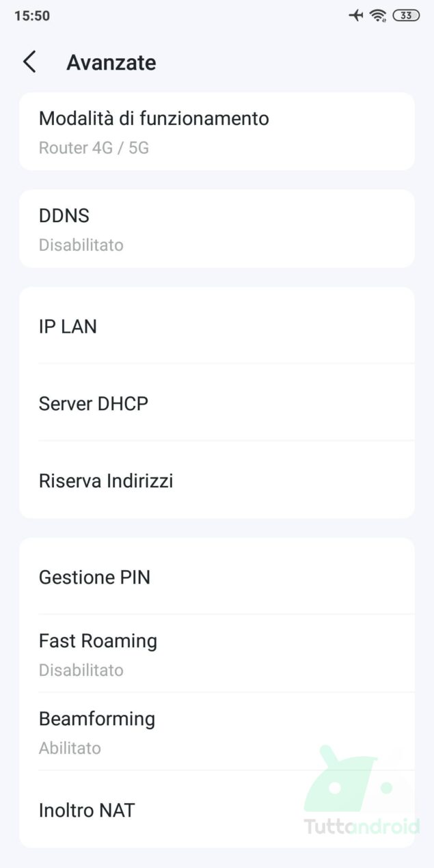Open Gestione PIN settings

(x=217, y=577)
